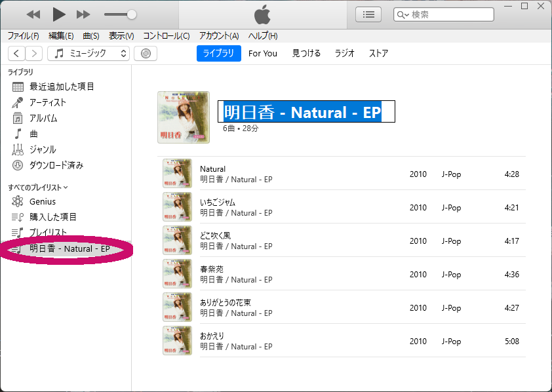Select the ライブラリ tab
This screenshot has width=552, height=392.
(x=218, y=53)
